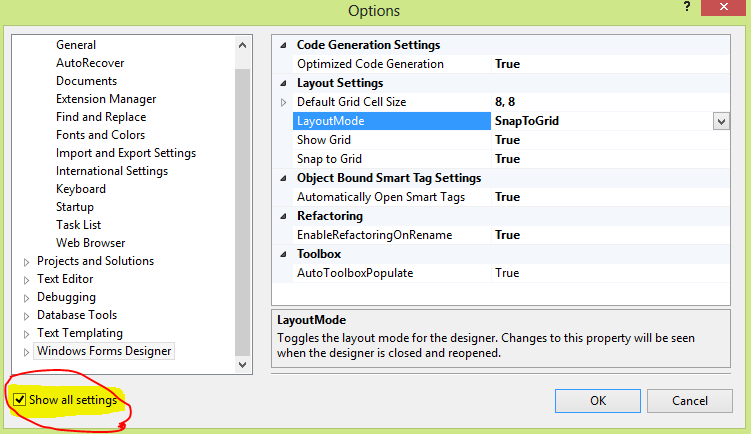Click the tree scrollbar down arrow

click(x=242, y=365)
